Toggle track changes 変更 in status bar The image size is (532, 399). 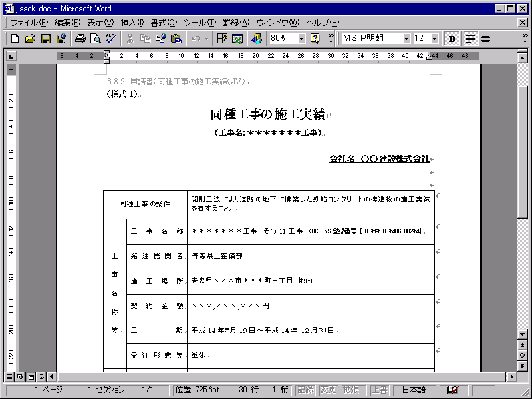pyautogui.click(x=328, y=390)
